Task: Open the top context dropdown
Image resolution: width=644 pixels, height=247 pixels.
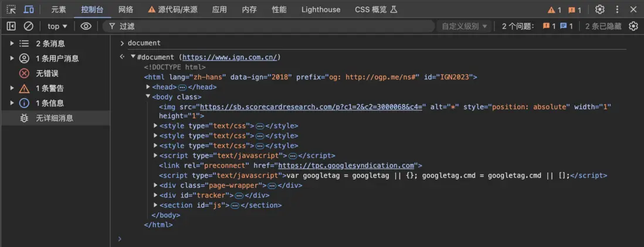Action: click(57, 26)
